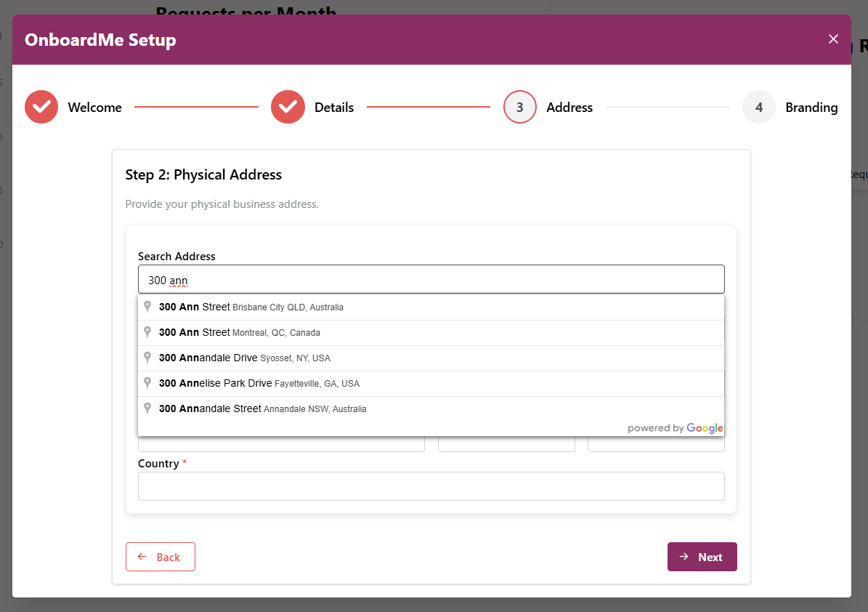868x612 pixels.
Task: Click the Details step checkmark icon
Action: pos(288,108)
